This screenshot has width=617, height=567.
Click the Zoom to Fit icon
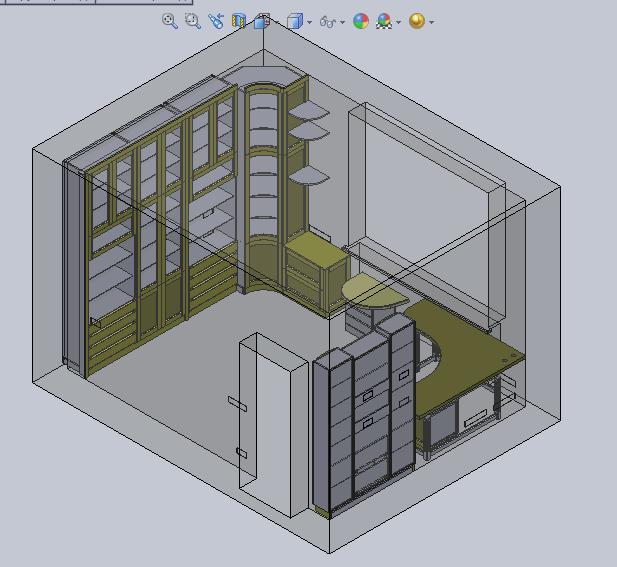(170, 20)
